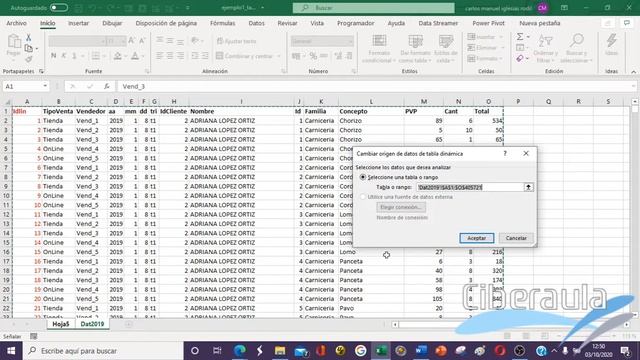Click the Buscar search box in title bar

(373, 8)
